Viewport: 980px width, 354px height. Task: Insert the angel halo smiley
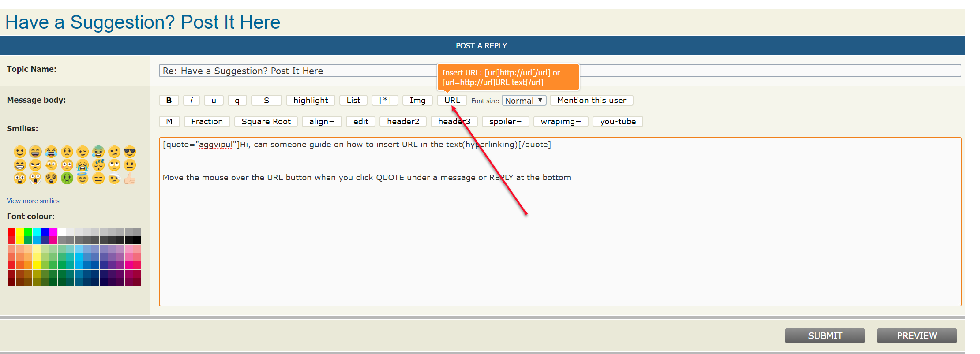[83, 179]
